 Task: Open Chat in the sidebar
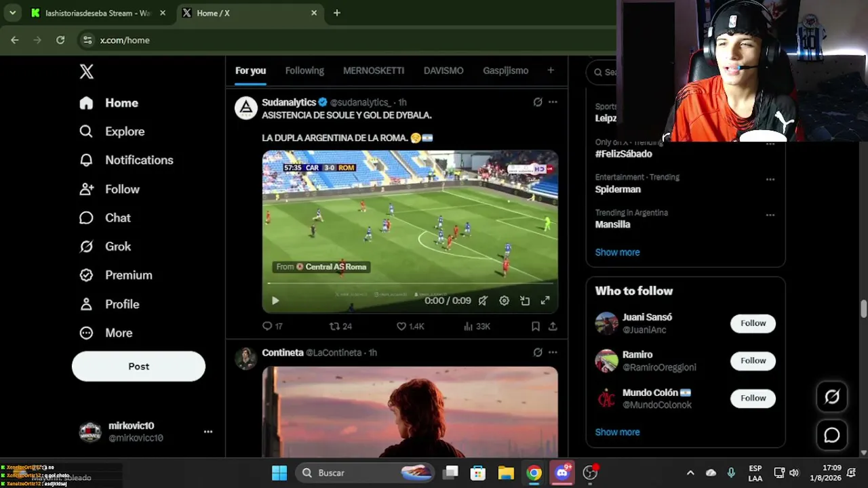[105, 218]
